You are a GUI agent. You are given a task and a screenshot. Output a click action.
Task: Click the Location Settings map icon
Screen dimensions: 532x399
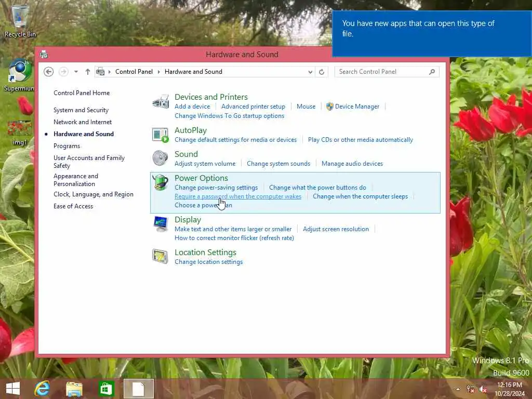(x=160, y=256)
